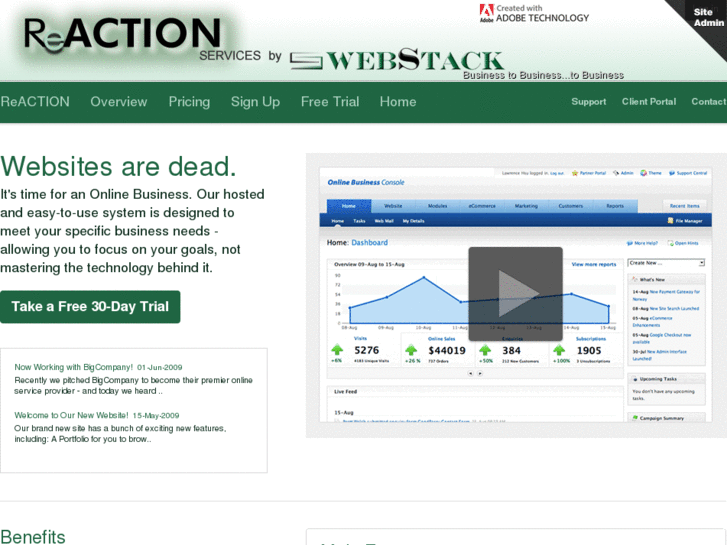Image resolution: width=727 pixels, height=545 pixels.
Task: Click the Dashboard breadcrumb link
Action: (x=370, y=243)
